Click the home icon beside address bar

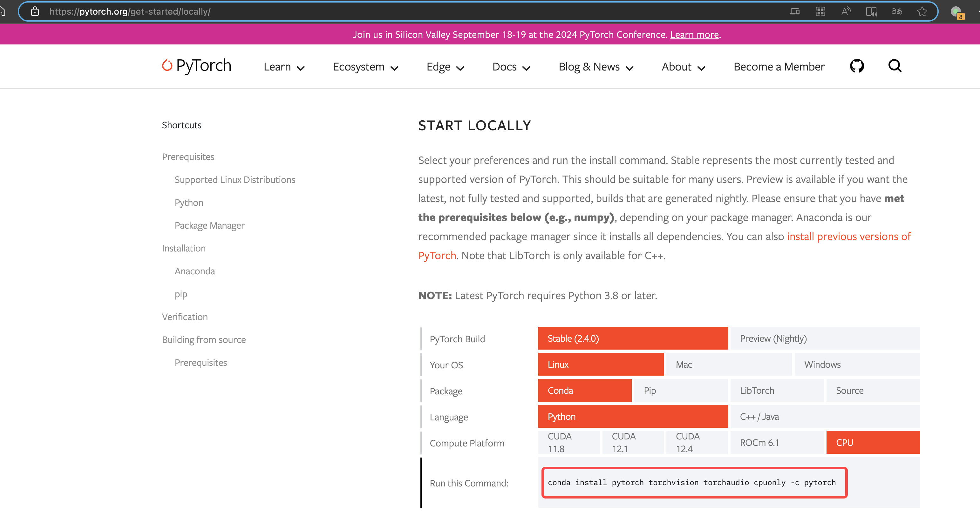(x=2, y=11)
